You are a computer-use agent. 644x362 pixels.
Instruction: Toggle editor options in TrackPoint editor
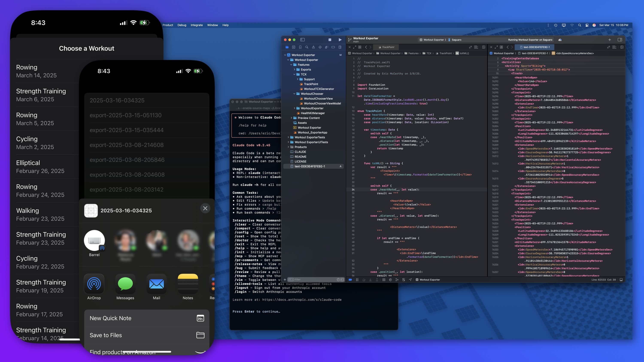pyautogui.click(x=476, y=47)
